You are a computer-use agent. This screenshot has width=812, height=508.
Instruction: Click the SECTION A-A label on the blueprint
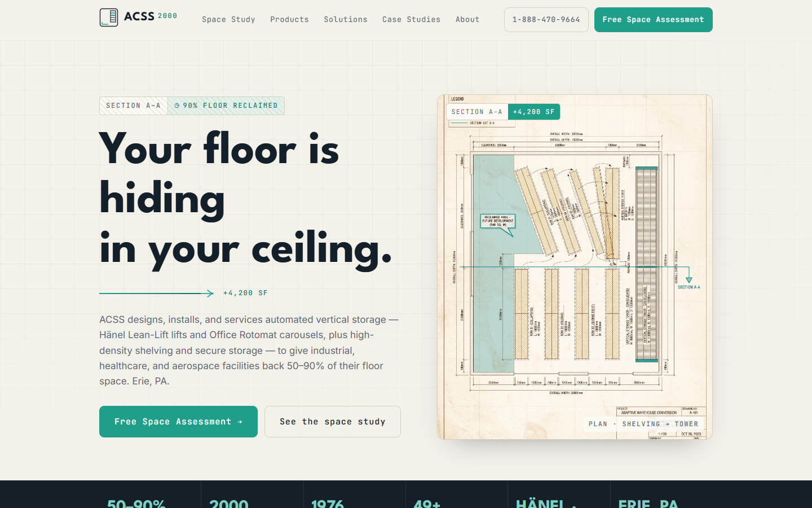[x=477, y=112]
